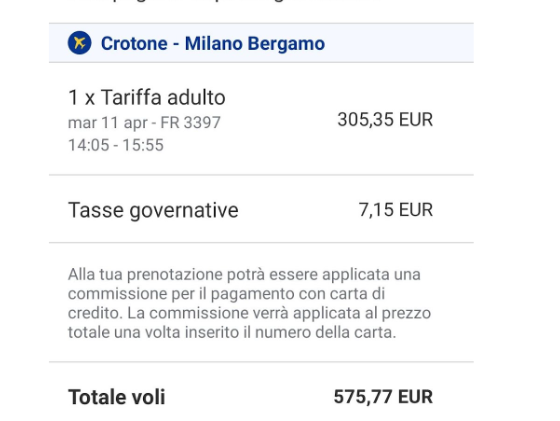
Task: Tap the credit card commission notice text
Action: tap(249, 303)
